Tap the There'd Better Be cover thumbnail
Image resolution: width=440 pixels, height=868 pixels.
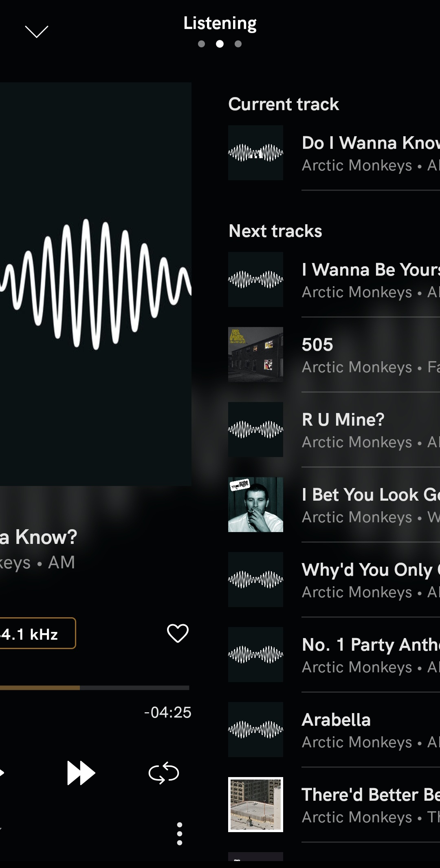(x=255, y=804)
